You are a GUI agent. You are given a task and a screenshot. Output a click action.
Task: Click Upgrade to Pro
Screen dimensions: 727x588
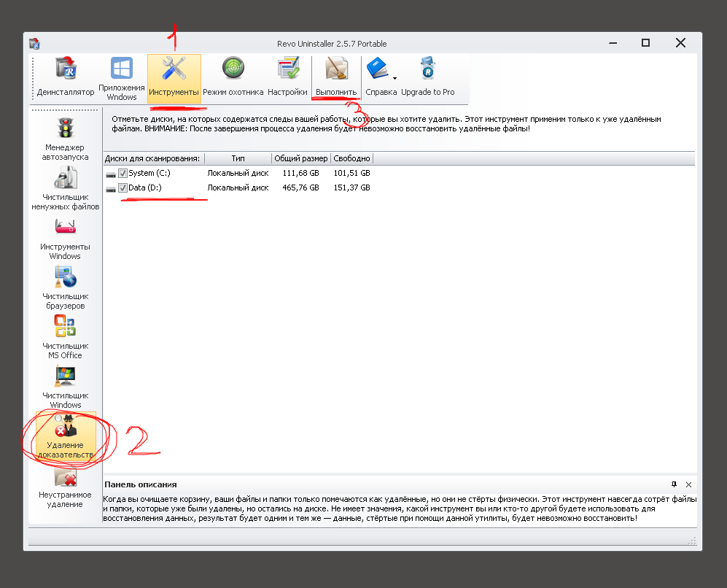click(427, 77)
